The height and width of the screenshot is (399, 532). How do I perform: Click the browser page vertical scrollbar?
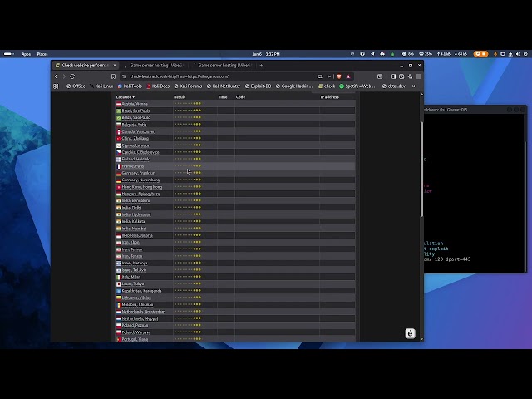coord(421,170)
